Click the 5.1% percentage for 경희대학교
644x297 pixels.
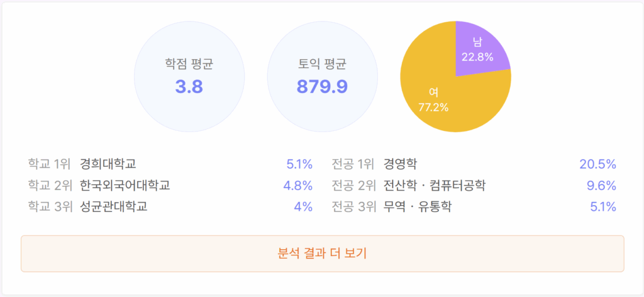pos(299,165)
